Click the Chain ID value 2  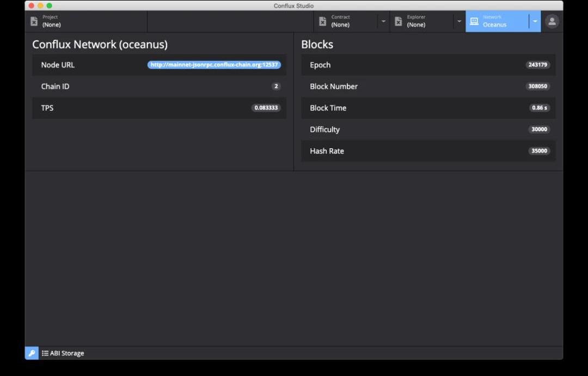(277, 86)
